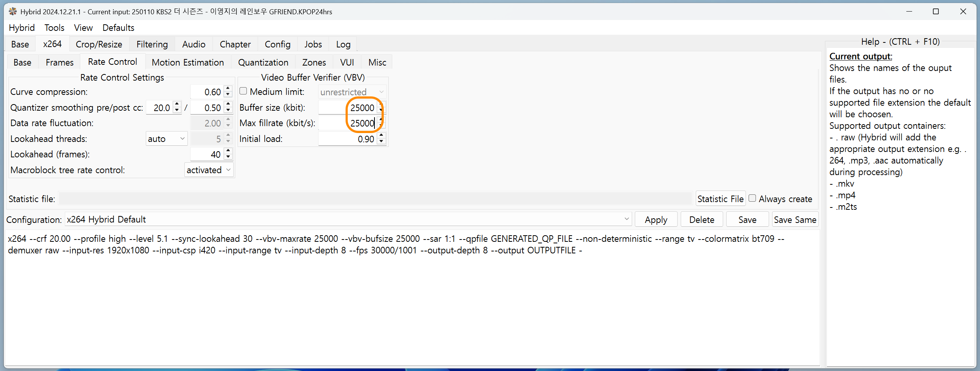
Task: Click the x264 command line text area
Action: (x=412, y=297)
